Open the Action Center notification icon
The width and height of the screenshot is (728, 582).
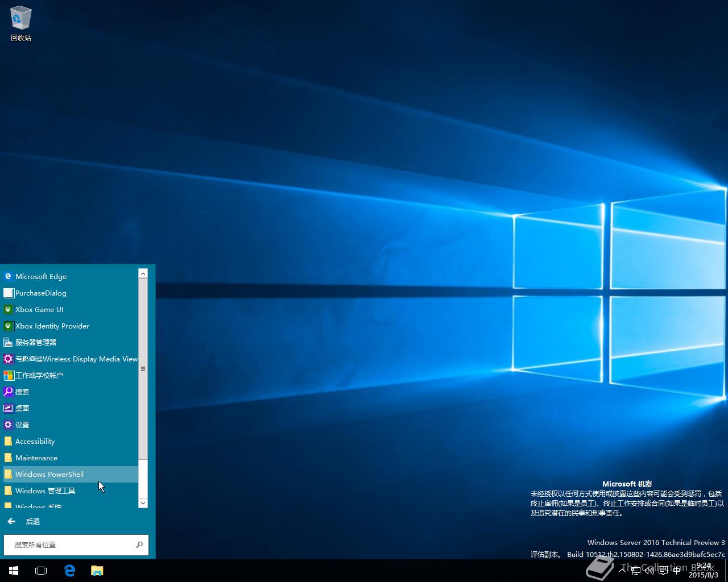click(663, 571)
